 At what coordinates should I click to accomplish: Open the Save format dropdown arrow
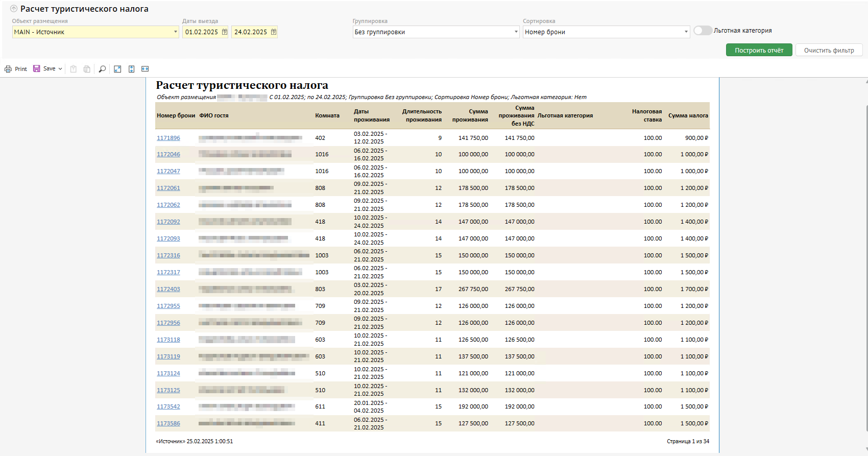pyautogui.click(x=60, y=69)
